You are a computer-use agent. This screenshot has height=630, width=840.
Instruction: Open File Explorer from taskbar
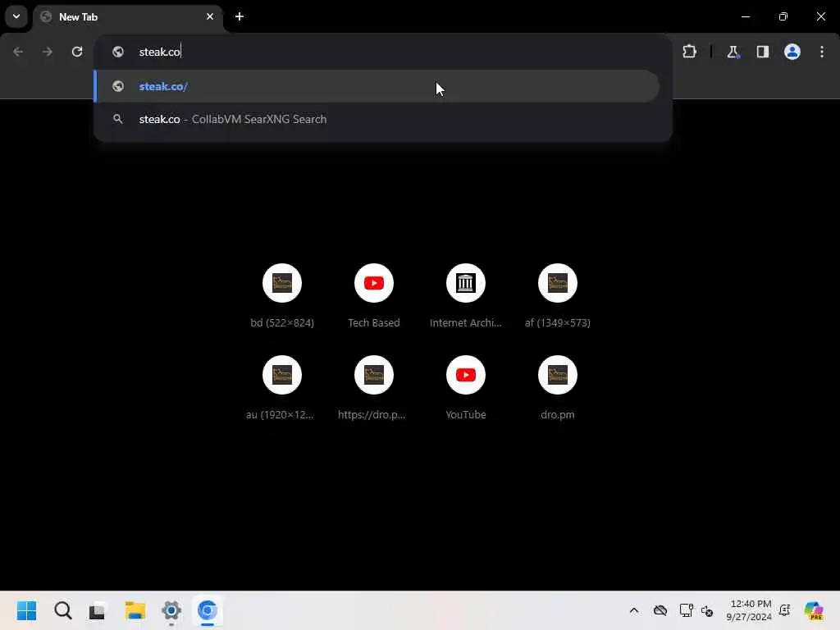[135, 610]
